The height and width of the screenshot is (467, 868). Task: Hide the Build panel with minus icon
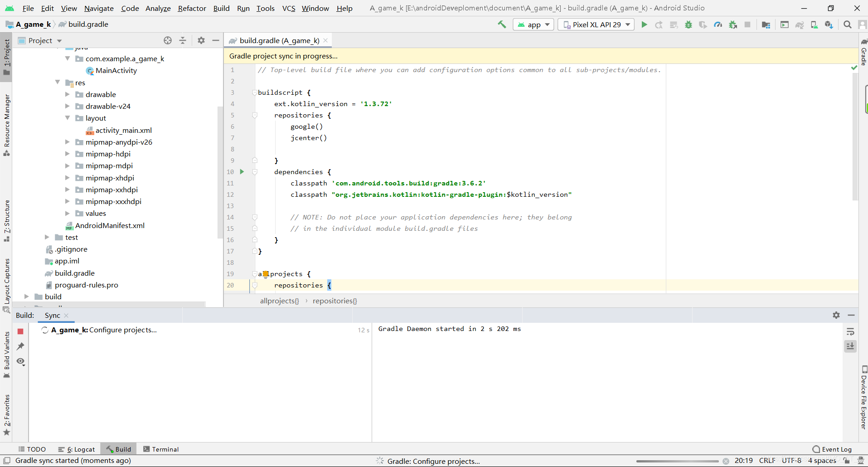click(x=851, y=315)
